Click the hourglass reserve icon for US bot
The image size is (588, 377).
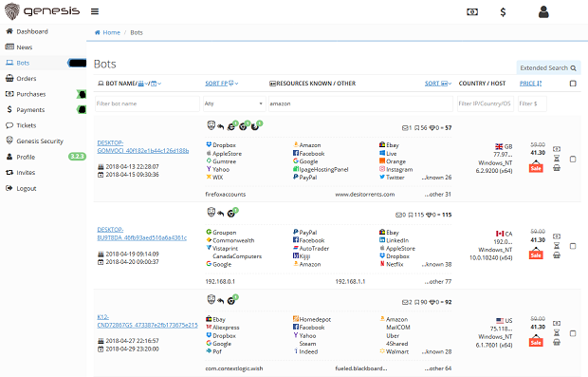coord(557,332)
